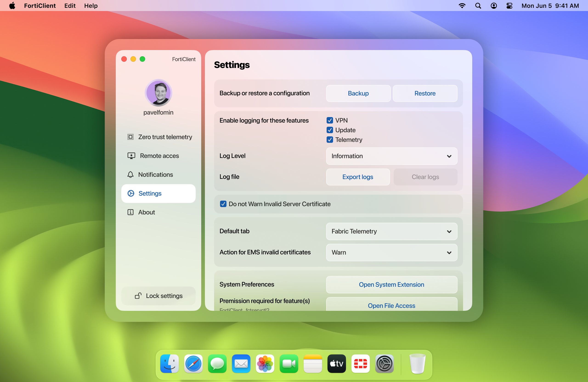
Task: Open FortiClient from the Dock
Action: [360, 363]
